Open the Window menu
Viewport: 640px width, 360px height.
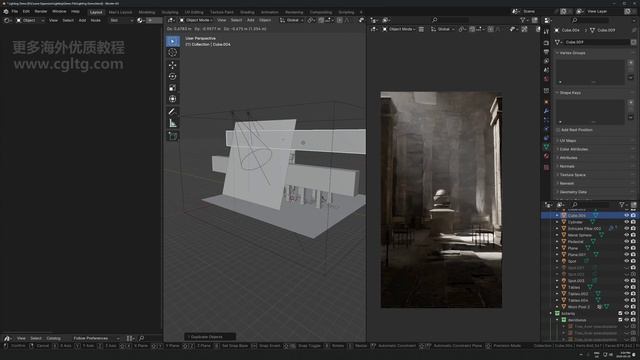pos(59,11)
